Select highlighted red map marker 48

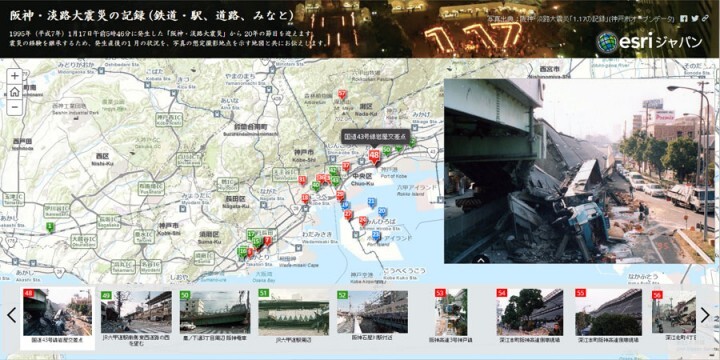click(375, 156)
